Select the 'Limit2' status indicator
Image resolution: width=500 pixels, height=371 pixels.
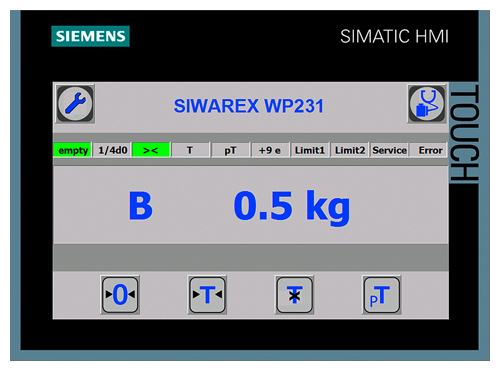pos(350,150)
